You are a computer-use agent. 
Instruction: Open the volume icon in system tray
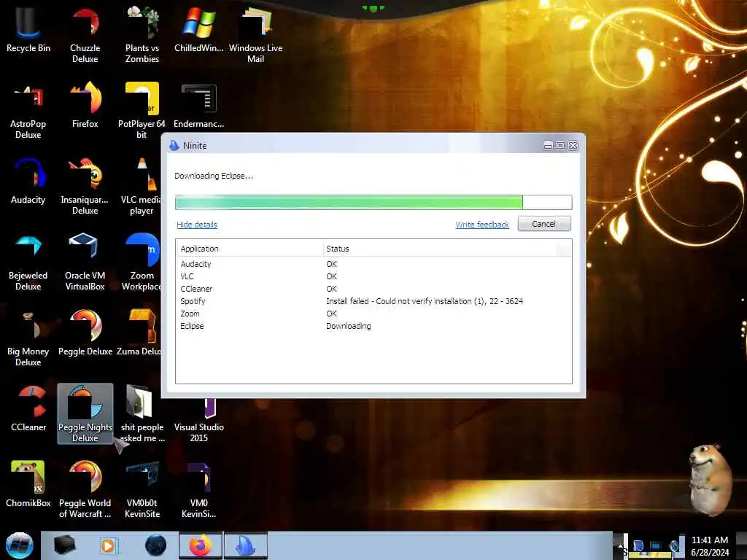click(x=674, y=545)
